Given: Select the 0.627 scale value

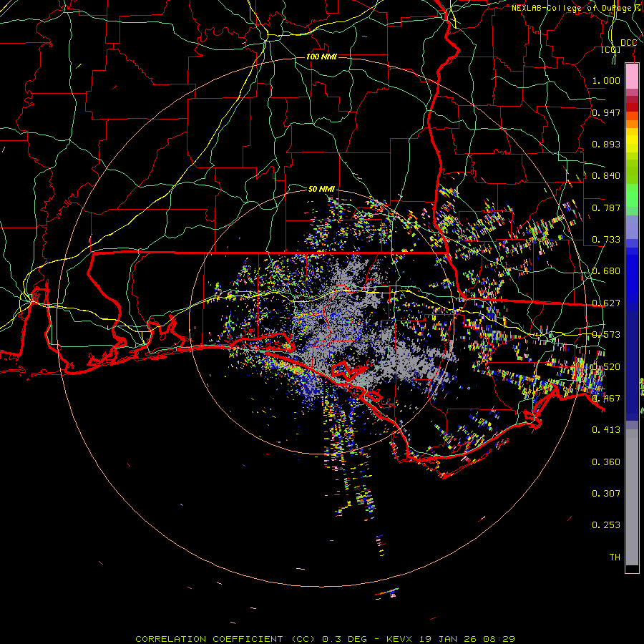Looking at the screenshot, I should click(606, 303).
